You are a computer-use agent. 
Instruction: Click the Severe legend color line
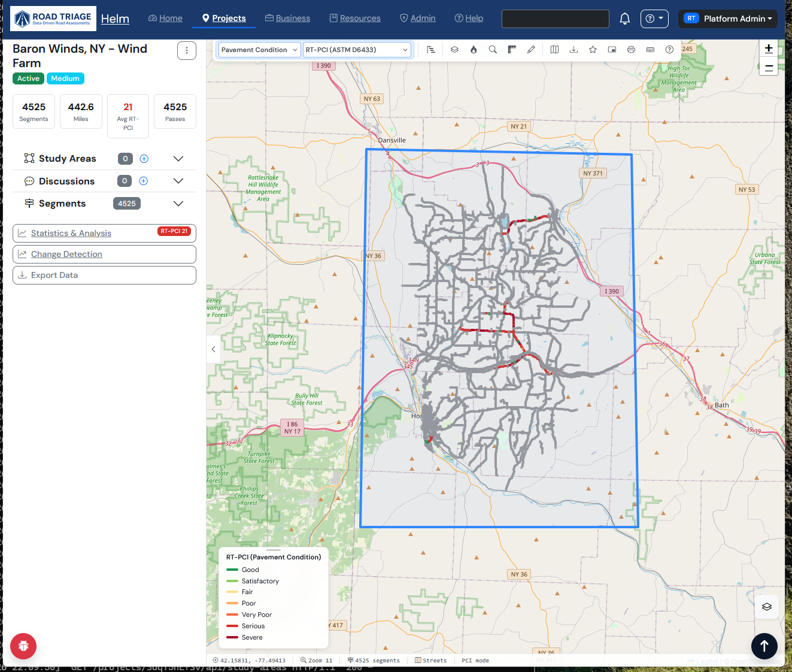point(232,637)
